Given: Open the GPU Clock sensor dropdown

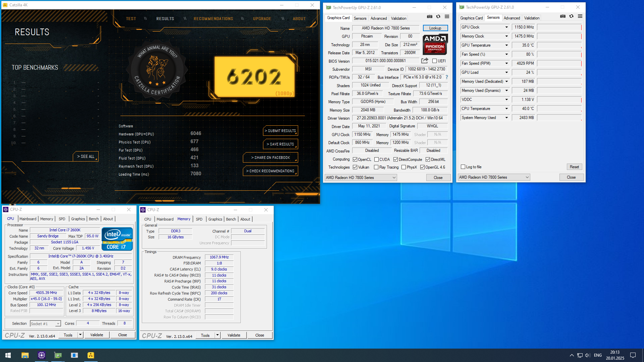Looking at the screenshot, I should pos(506,27).
